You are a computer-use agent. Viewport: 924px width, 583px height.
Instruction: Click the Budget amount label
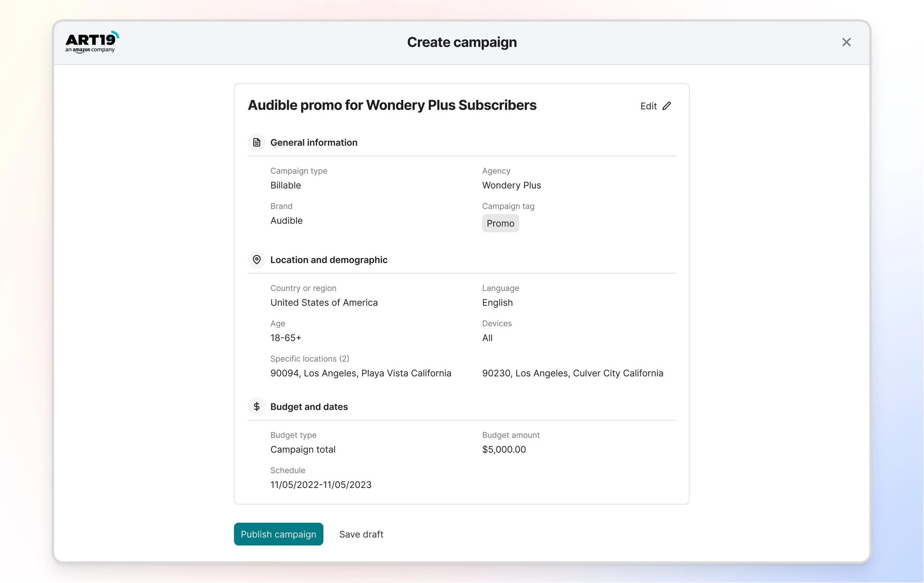coord(511,435)
